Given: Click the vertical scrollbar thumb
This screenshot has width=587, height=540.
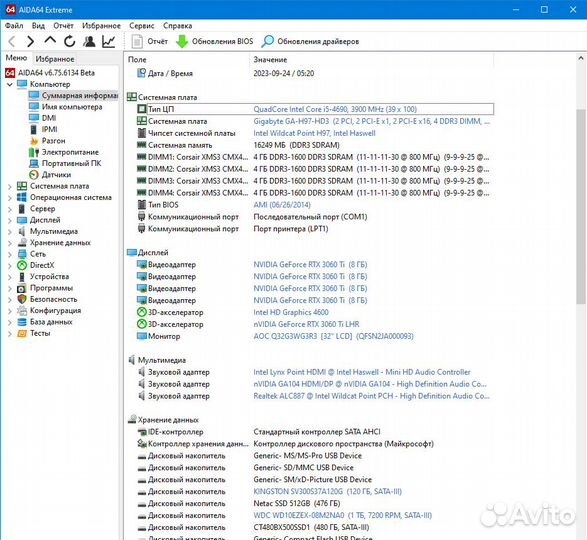Looking at the screenshot, I should pos(581,206).
